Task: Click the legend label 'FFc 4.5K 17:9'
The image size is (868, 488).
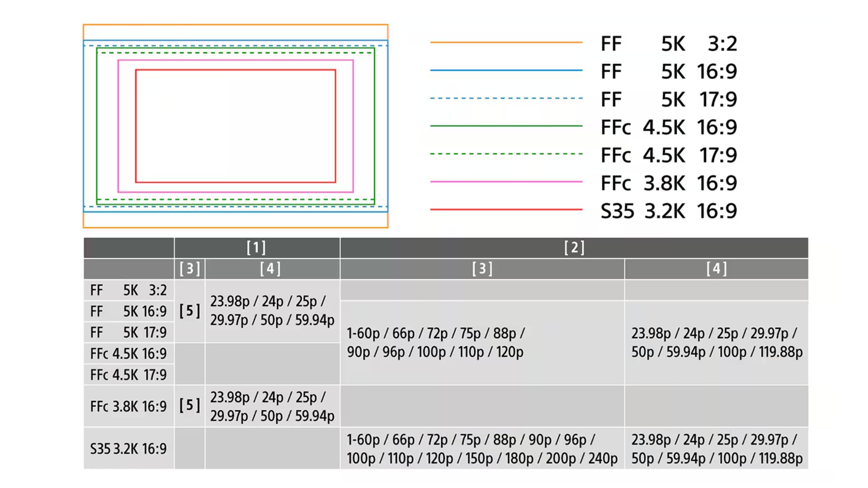Action: (669, 155)
